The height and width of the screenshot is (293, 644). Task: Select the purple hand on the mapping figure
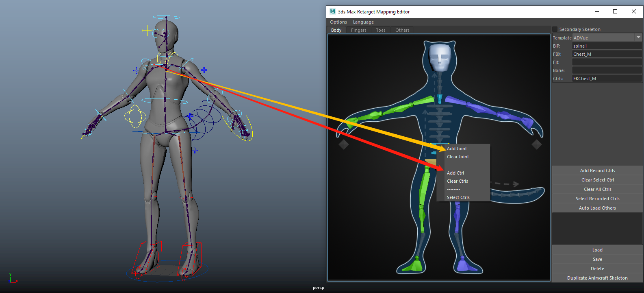527,122
